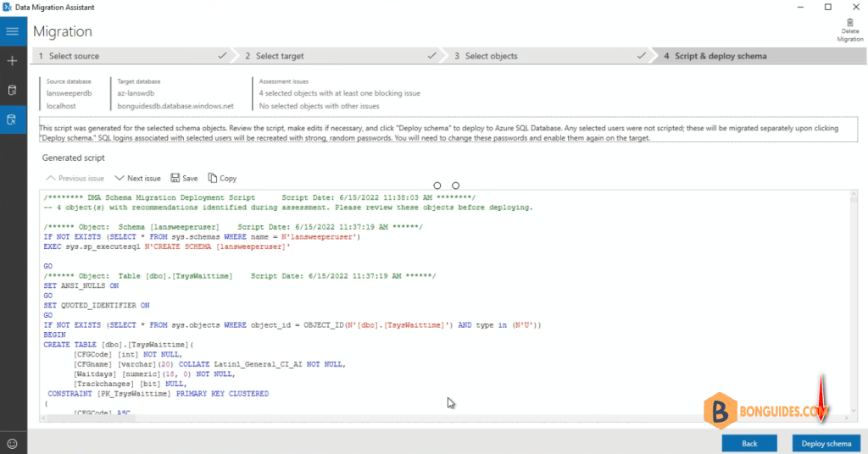
Task: Open the Assessments database icon in sidebar
Action: 12,90
